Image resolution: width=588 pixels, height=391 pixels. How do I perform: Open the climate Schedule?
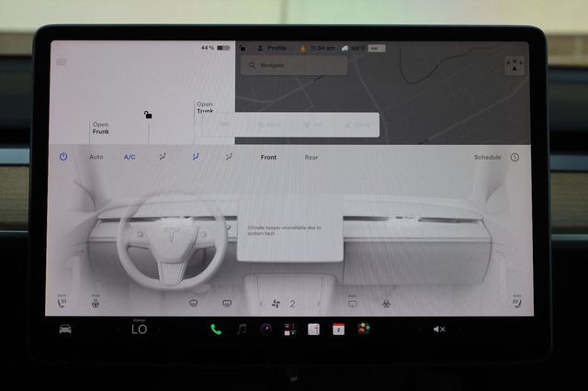tap(487, 157)
